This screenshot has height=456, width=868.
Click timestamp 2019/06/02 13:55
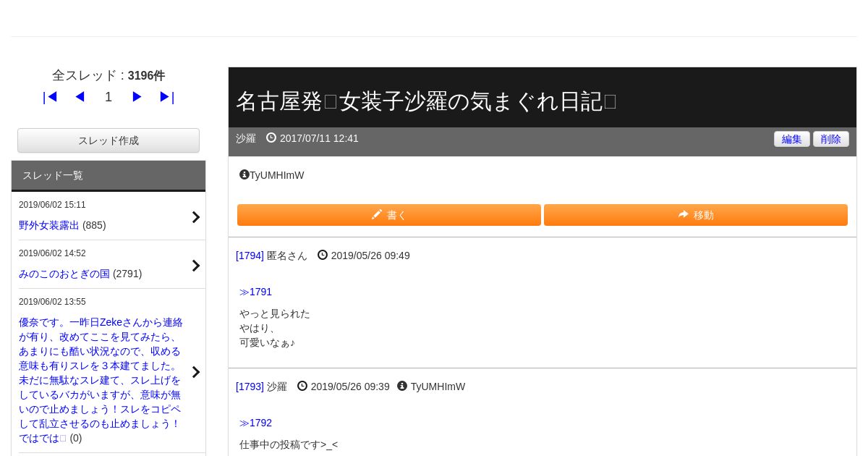(52, 302)
